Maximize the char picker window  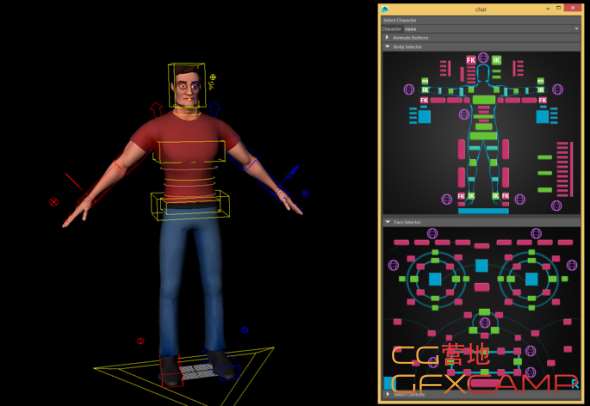[x=559, y=8]
